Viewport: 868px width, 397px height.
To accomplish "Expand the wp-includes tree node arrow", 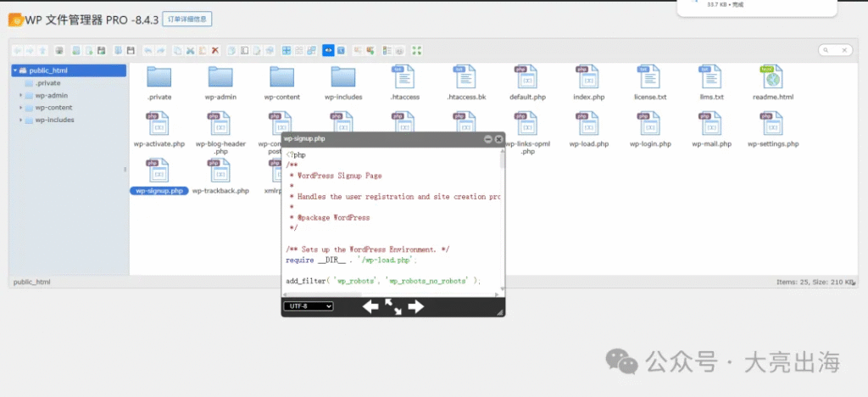I will coord(20,120).
